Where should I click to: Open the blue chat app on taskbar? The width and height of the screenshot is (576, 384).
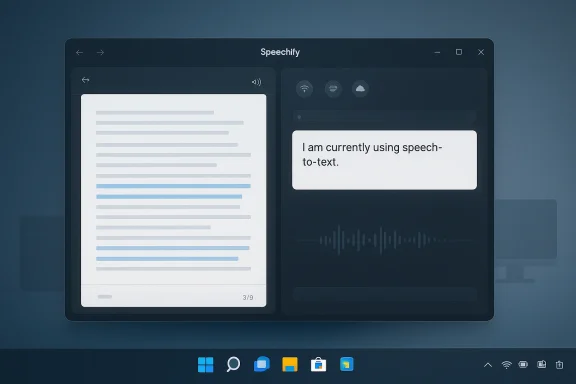click(262, 364)
